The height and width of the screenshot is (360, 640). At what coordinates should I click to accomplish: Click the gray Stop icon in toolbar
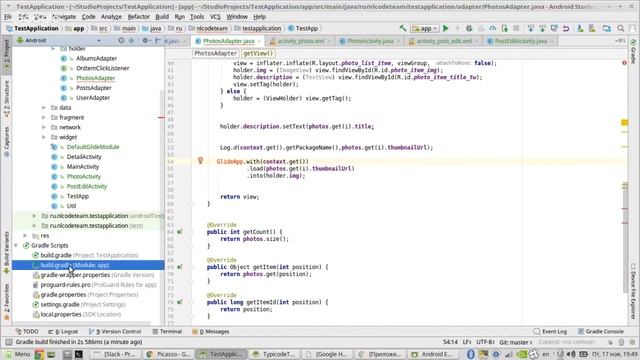[x=516, y=28]
